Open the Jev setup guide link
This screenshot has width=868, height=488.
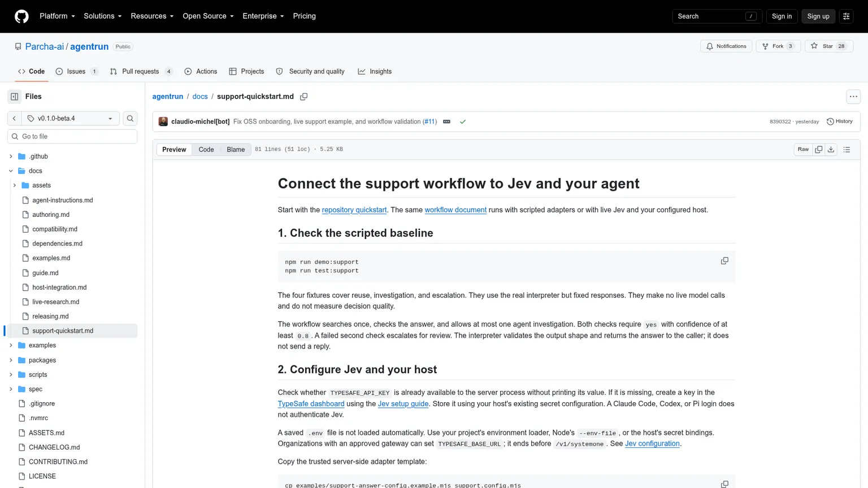(403, 404)
